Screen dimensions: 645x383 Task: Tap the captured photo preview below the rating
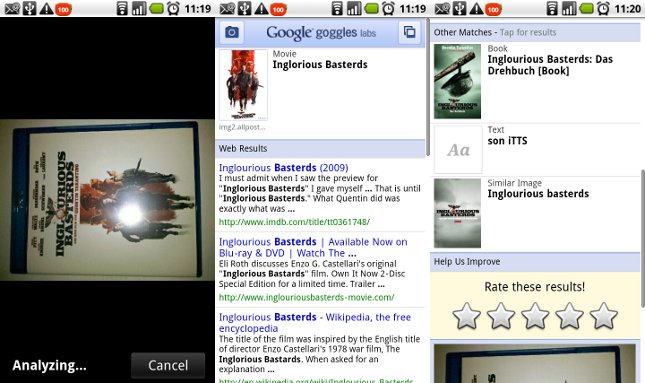[535, 364]
